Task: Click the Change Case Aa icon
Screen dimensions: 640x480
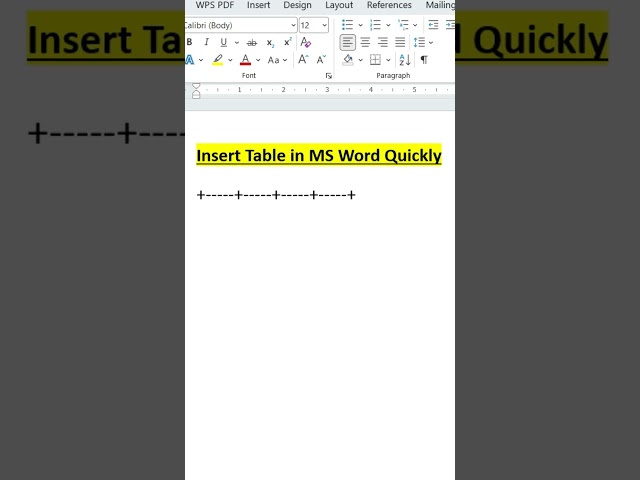Action: 273,60
